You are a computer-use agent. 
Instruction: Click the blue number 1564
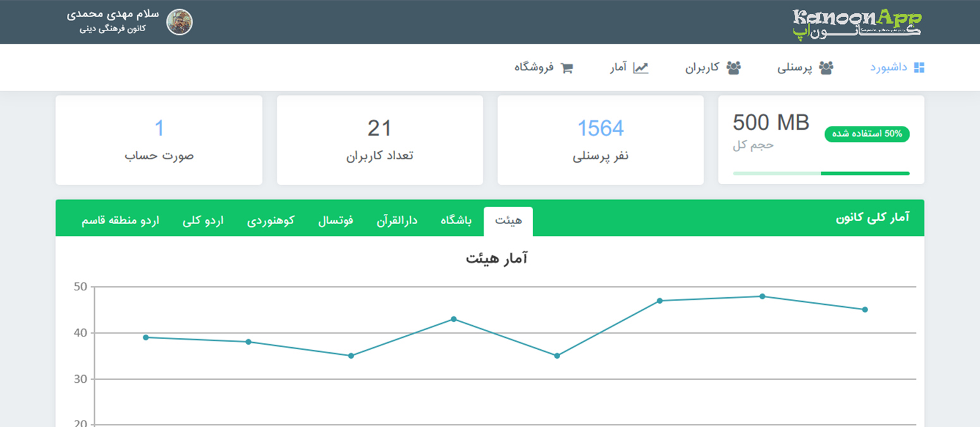coord(601,127)
